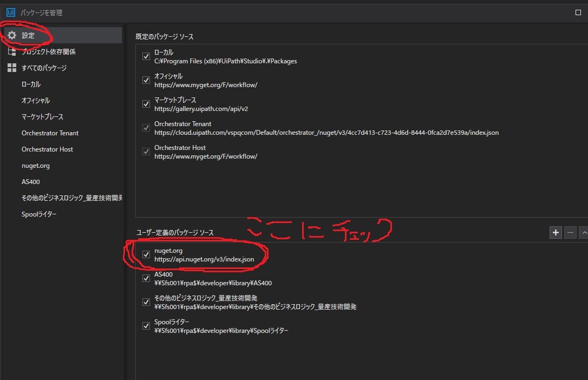Remove selected package source with minus icon
The image size is (588, 380).
click(570, 232)
